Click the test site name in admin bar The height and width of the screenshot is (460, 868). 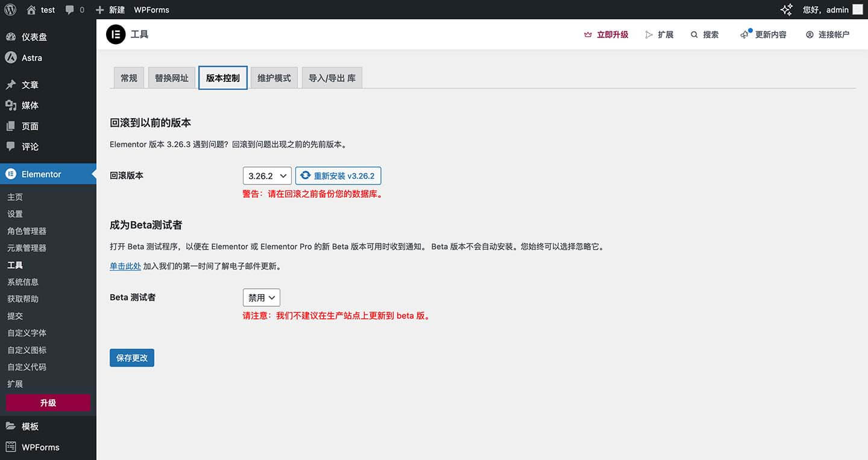tap(41, 10)
